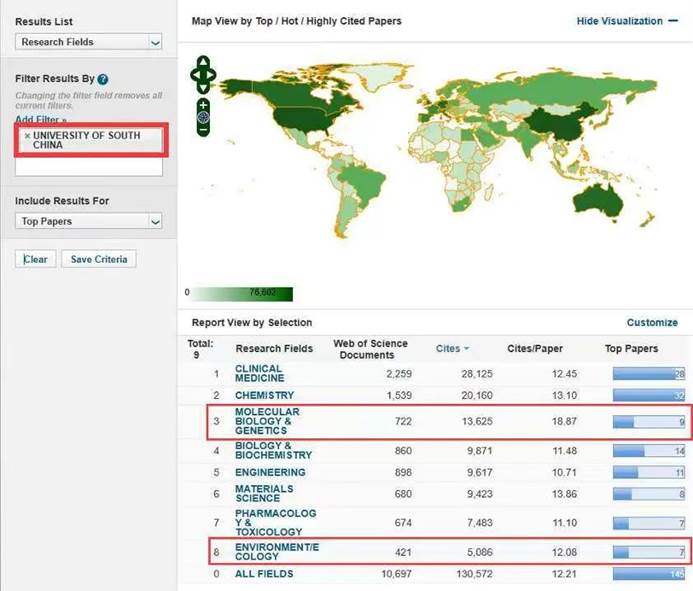The width and height of the screenshot is (693, 591).
Task: Zoom in on the map with plus
Action: [x=203, y=105]
